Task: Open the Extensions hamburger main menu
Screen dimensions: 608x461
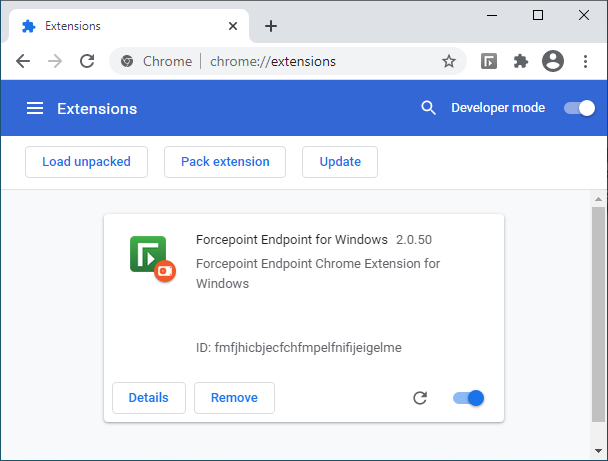Action: click(x=35, y=108)
